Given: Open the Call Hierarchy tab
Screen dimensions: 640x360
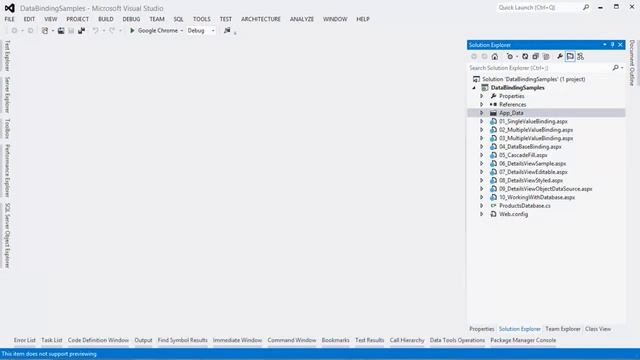Looking at the screenshot, I should pos(407,340).
